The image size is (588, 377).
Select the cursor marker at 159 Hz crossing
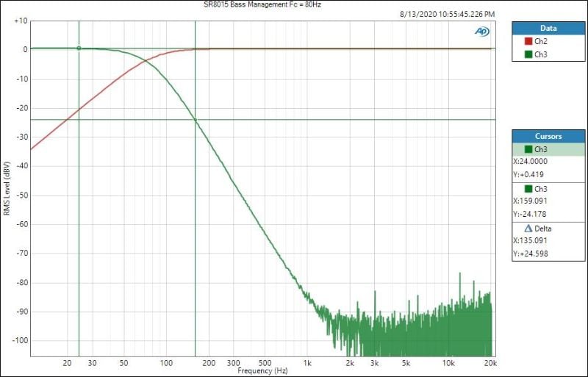point(195,120)
